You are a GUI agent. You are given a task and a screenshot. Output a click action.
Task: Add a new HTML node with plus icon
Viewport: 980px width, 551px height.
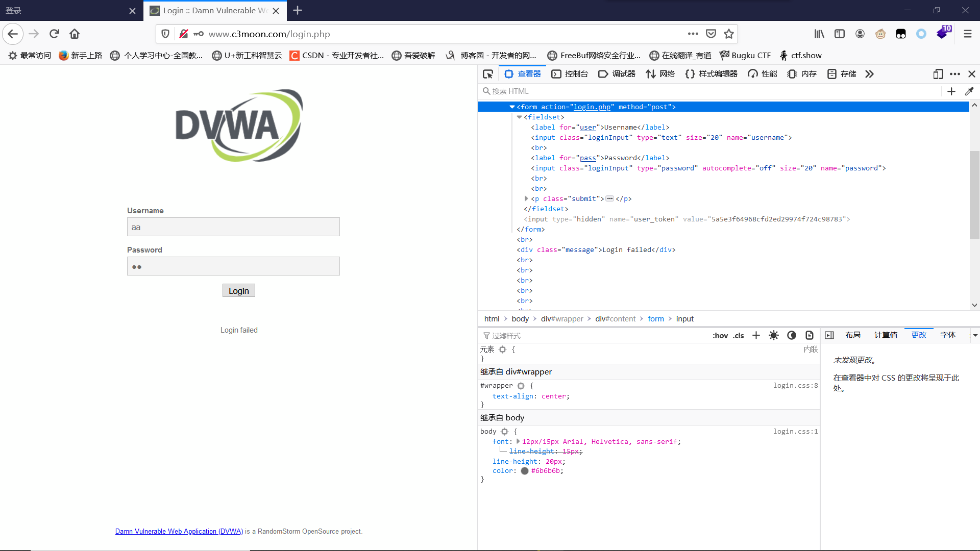[x=951, y=91]
